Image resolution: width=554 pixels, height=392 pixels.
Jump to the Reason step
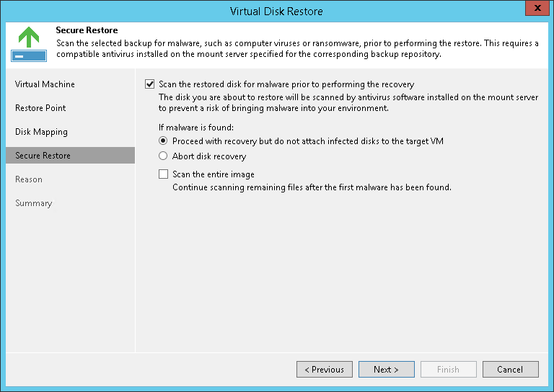29,179
